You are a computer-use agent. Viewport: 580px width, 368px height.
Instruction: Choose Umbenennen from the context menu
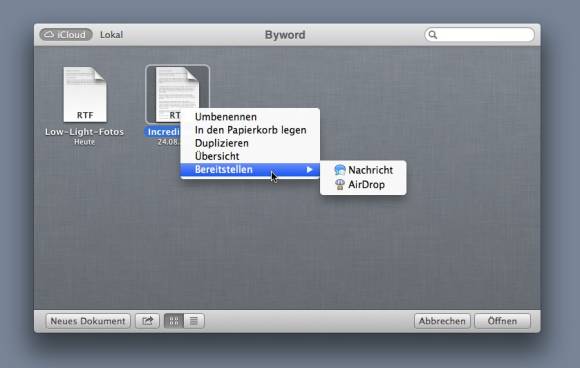coord(250,117)
